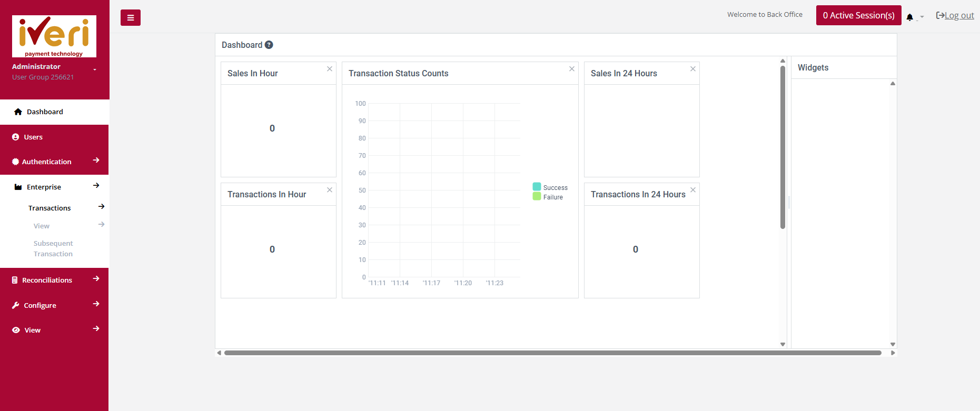Toggle the Success series in chart legend
The width and height of the screenshot is (980, 411).
pos(550,187)
